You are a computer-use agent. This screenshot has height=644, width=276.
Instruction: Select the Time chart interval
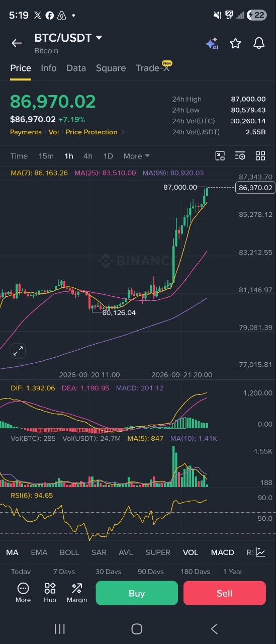click(19, 156)
